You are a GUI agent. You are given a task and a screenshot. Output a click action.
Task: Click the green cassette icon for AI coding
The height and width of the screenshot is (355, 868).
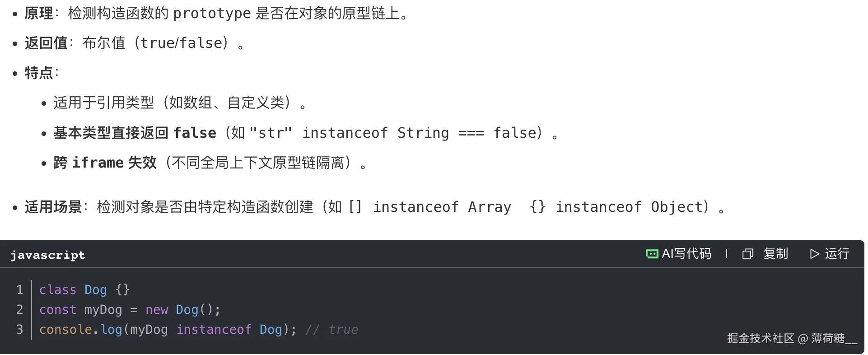(652, 254)
